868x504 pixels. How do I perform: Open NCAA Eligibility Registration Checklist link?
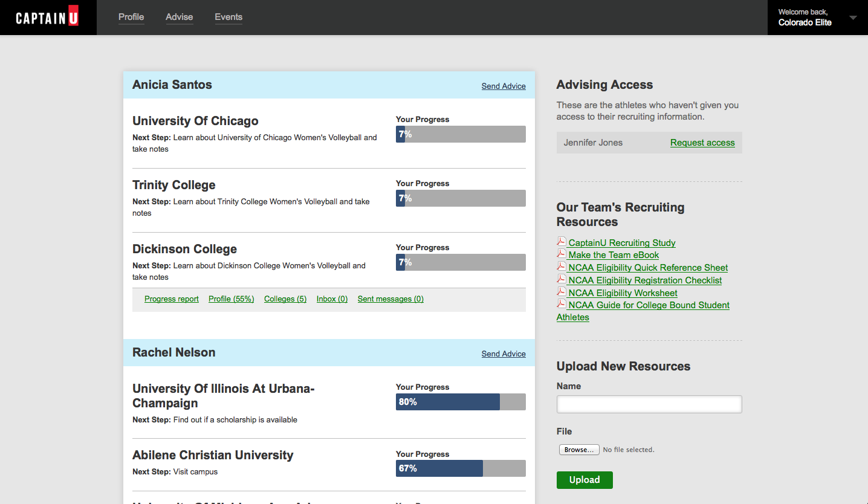tap(645, 280)
